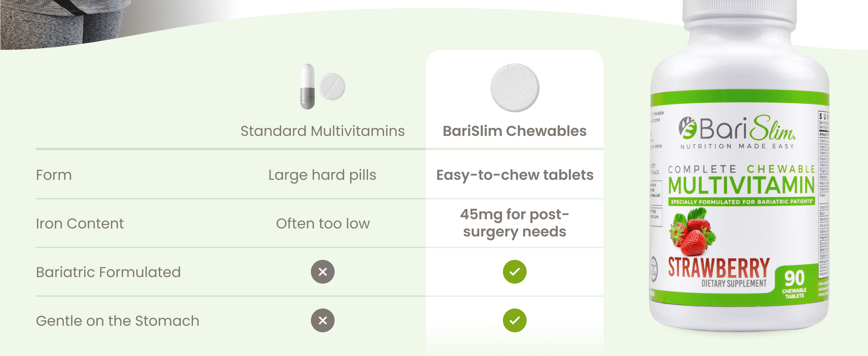Click the green MULTIVITAMIN text on the bottle
This screenshot has height=356, width=868.
pyautogui.click(x=741, y=185)
